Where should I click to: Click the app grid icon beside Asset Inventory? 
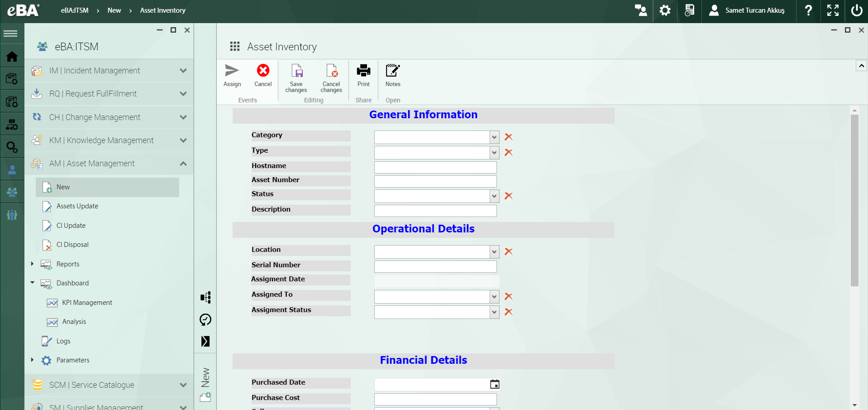tap(235, 46)
